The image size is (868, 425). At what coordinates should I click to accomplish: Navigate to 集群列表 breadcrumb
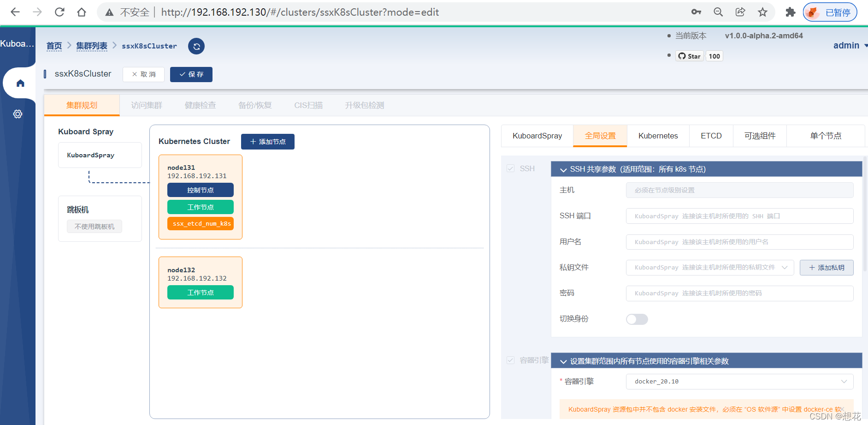coord(92,46)
